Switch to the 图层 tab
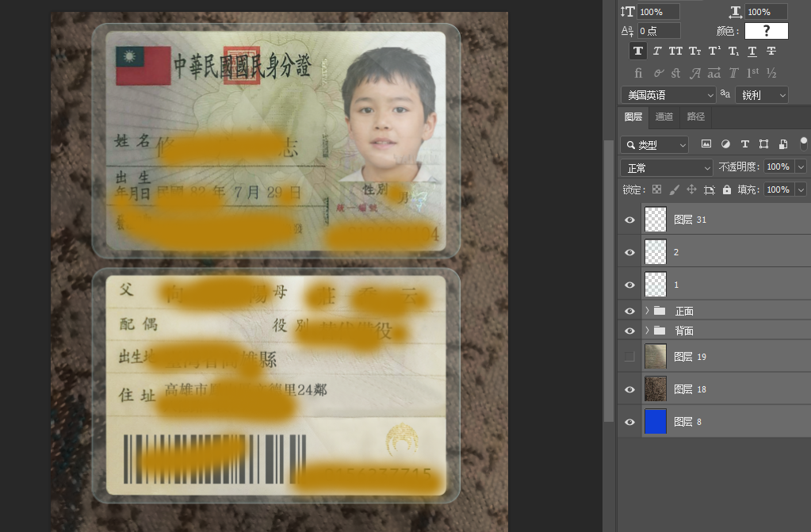This screenshot has width=811, height=532. [633, 117]
